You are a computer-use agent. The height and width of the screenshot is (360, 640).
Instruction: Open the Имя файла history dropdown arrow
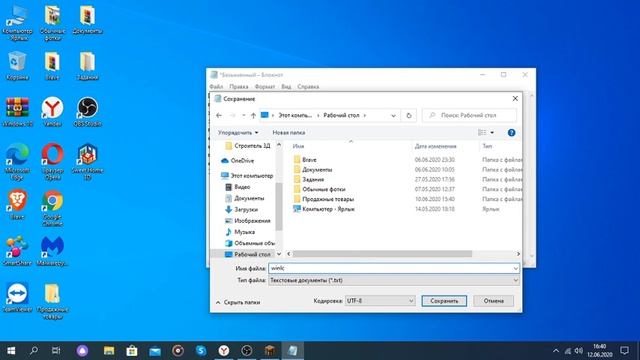point(516,268)
